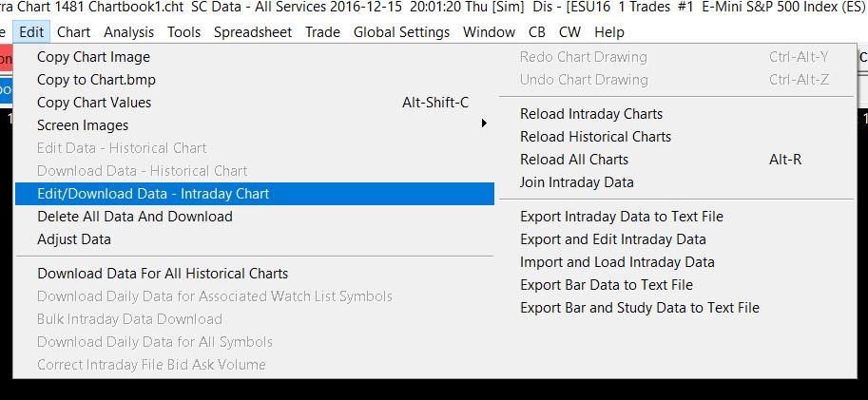Open the Global Settings menu
This screenshot has height=400, width=868.
(401, 32)
